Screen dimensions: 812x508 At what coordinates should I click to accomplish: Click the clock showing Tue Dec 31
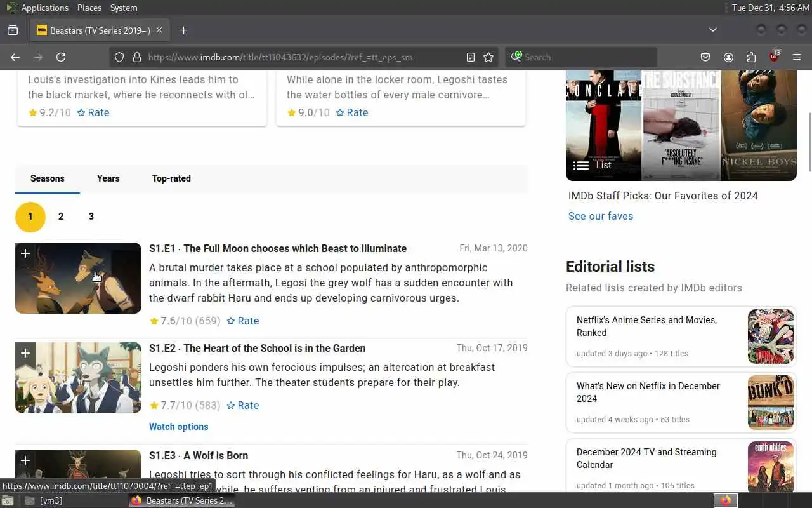(x=770, y=8)
